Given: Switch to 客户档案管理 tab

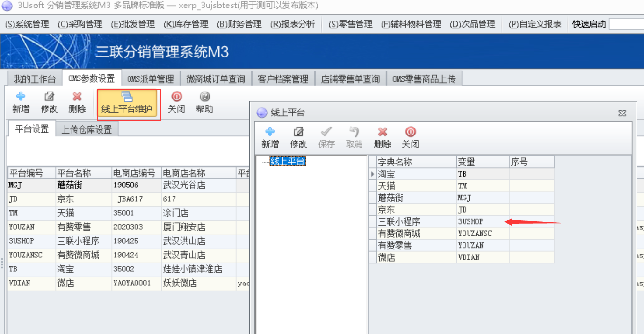Looking at the screenshot, I should (x=283, y=79).
